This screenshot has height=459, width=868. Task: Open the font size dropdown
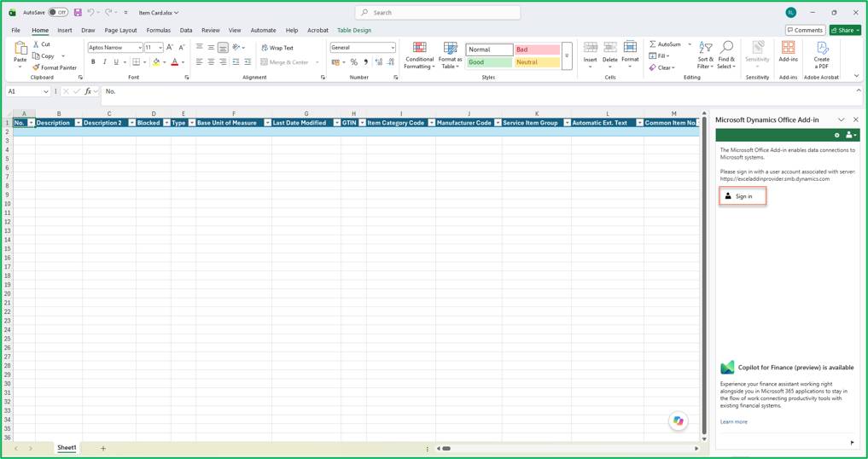point(160,48)
